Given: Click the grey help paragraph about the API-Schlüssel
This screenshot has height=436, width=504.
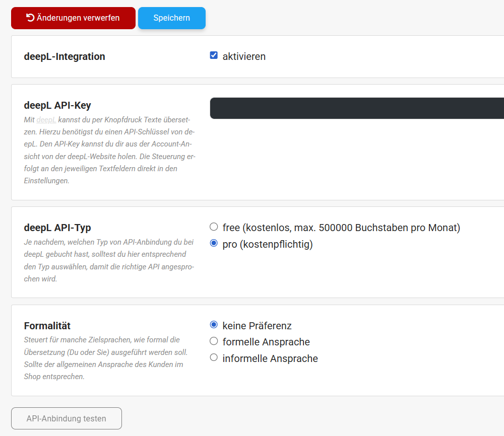Looking at the screenshot, I should [x=109, y=150].
